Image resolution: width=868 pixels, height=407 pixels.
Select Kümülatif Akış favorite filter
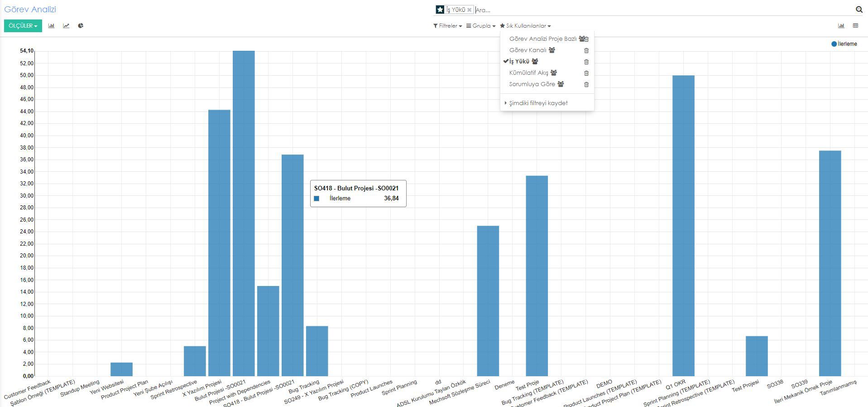tap(529, 73)
